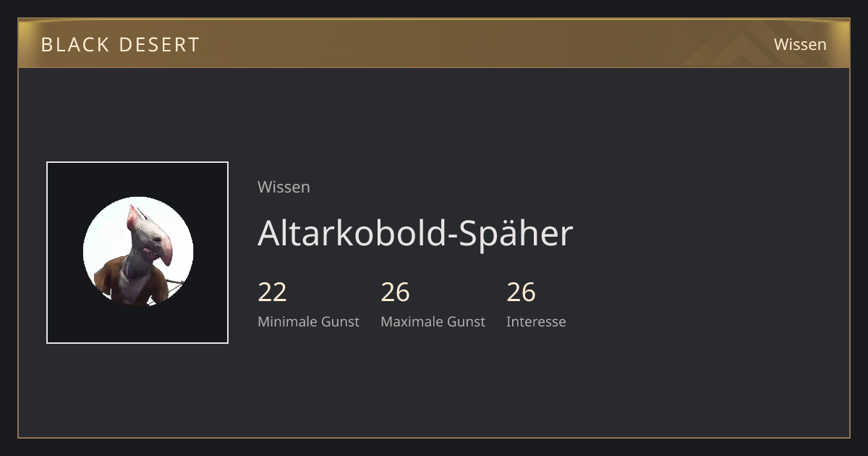
Task: Select Wissen in the header's right corner
Action: (x=800, y=44)
